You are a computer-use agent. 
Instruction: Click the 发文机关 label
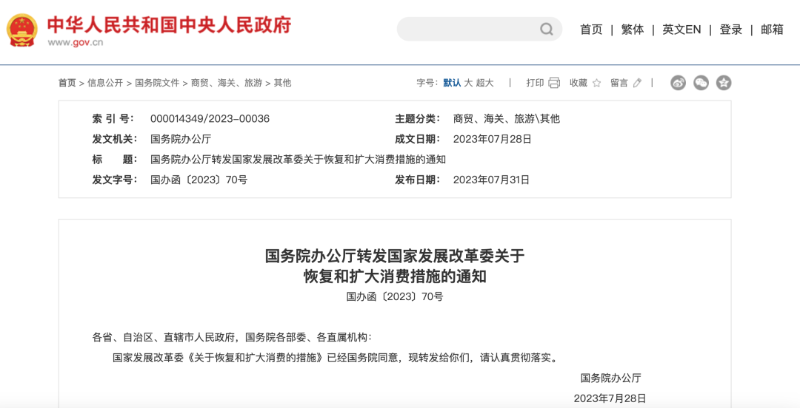click(114, 139)
